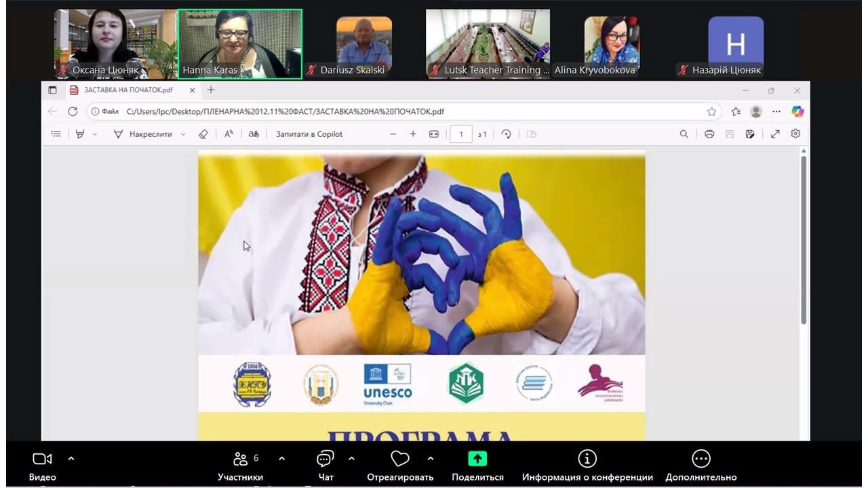
Task: Open the Дополнительно more options menu
Action: [701, 460]
